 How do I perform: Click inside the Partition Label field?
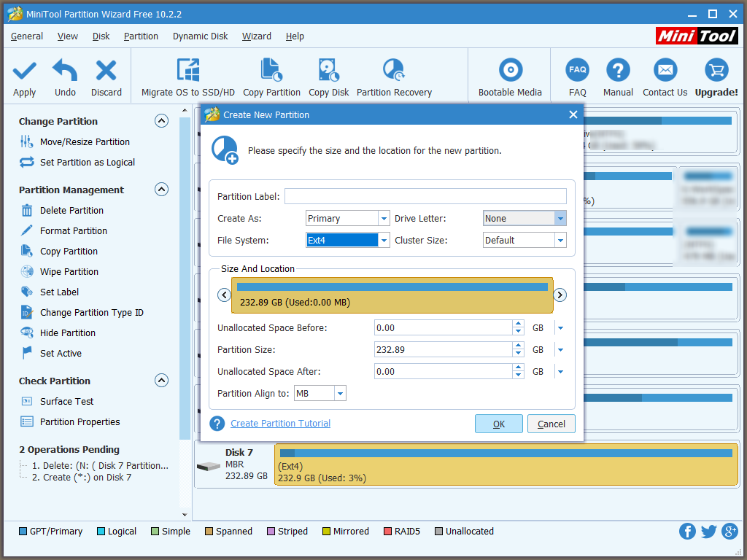click(425, 196)
